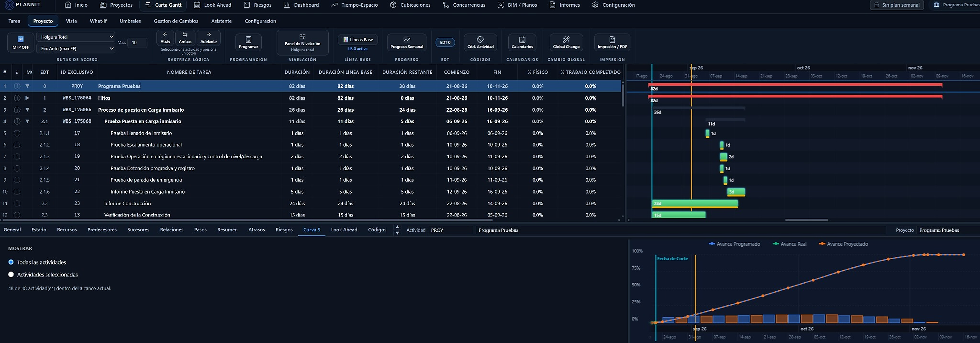The image size is (980, 343).
Task: Open the Informes reports section
Action: point(565,5)
